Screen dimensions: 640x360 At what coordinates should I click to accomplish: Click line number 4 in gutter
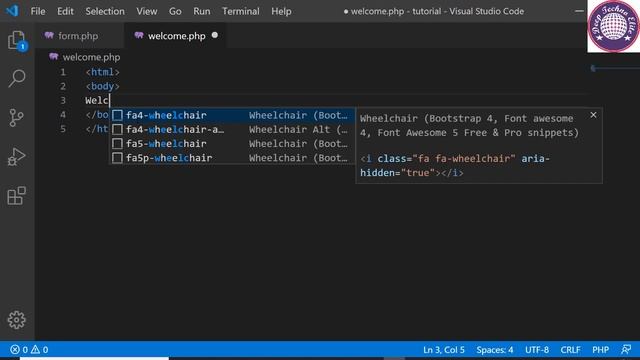pos(63,115)
